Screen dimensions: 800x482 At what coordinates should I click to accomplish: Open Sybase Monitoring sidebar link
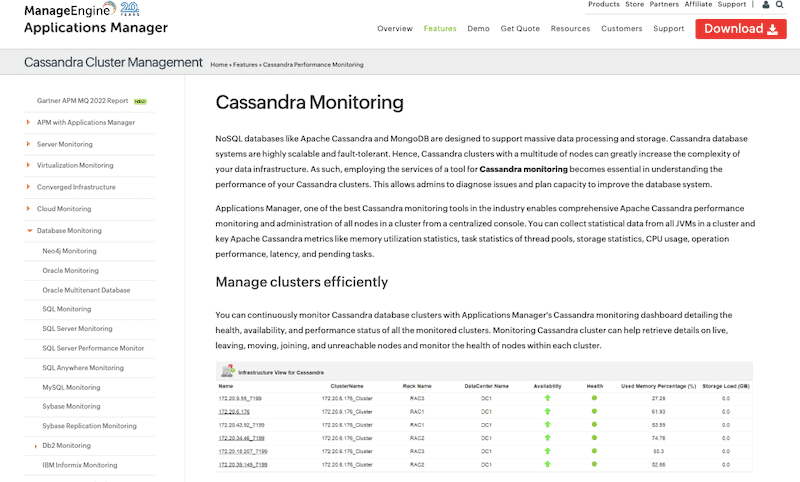pos(71,406)
